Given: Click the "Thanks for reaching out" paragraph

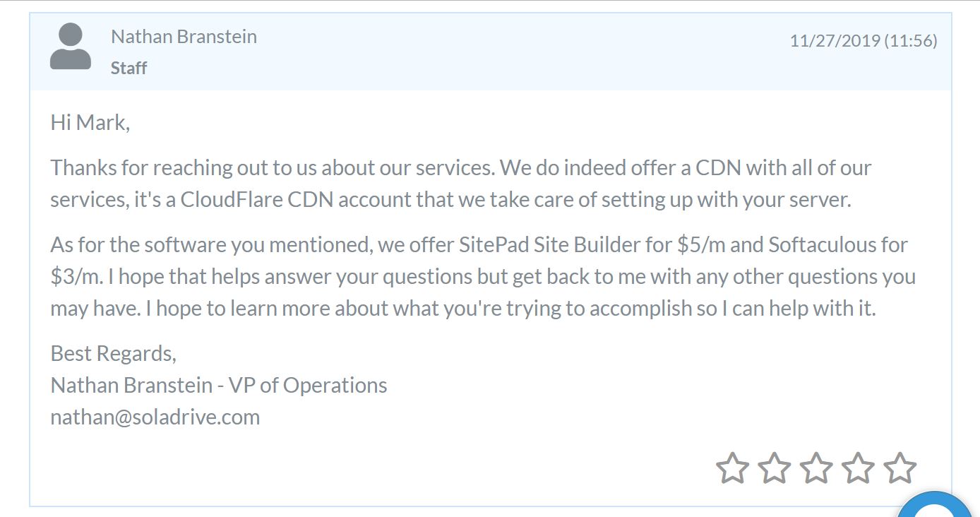Looking at the screenshot, I should point(461,184).
